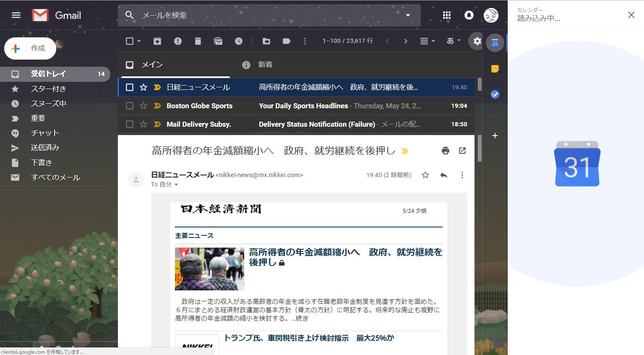Delete using the trash icon
This screenshot has height=355, width=644.
click(x=198, y=41)
